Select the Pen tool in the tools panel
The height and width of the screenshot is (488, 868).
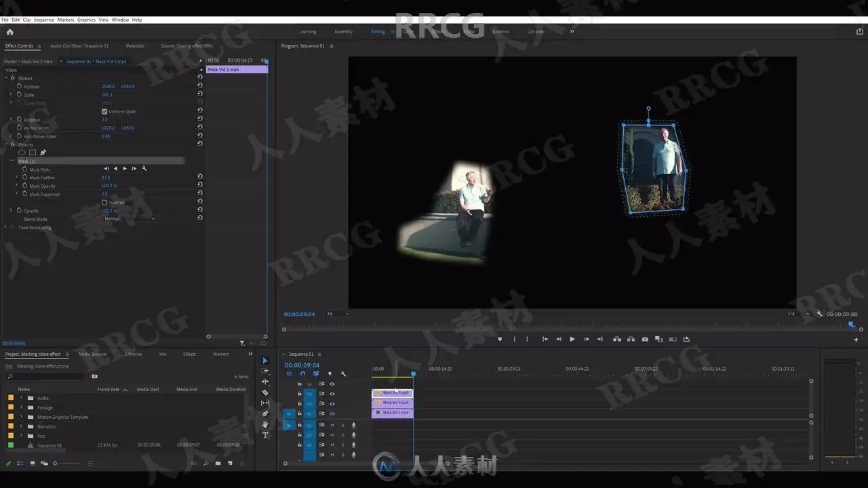(x=265, y=413)
